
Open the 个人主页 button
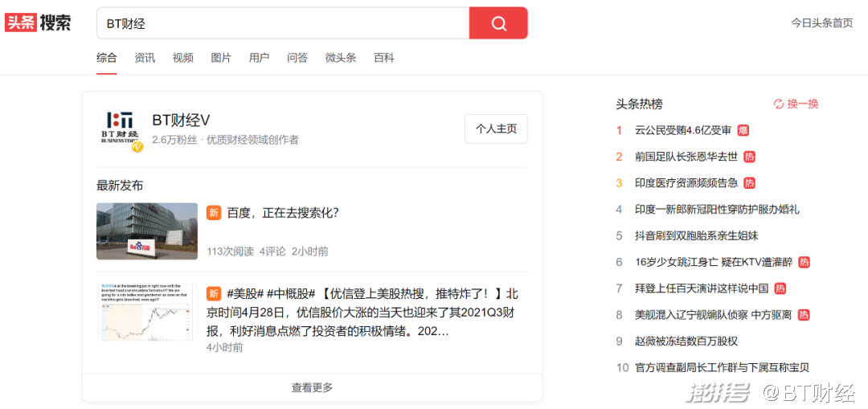(x=496, y=129)
